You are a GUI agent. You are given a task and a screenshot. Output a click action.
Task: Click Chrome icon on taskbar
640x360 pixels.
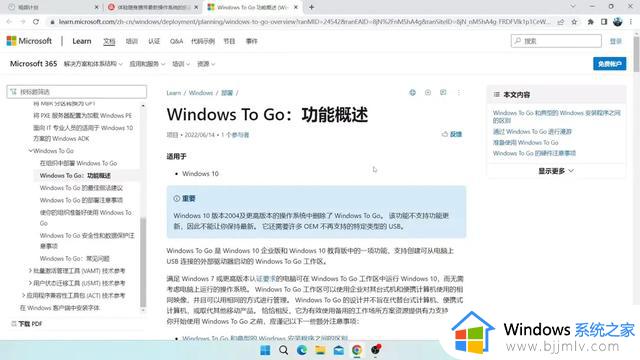tap(357, 350)
